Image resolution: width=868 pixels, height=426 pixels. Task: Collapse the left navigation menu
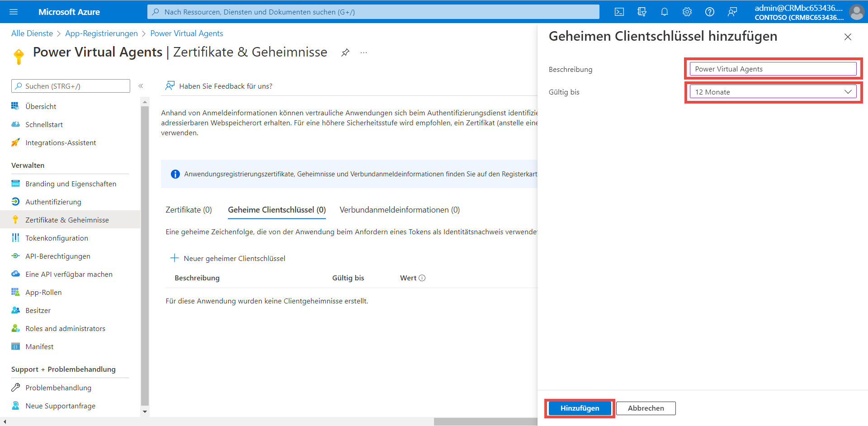click(x=141, y=86)
